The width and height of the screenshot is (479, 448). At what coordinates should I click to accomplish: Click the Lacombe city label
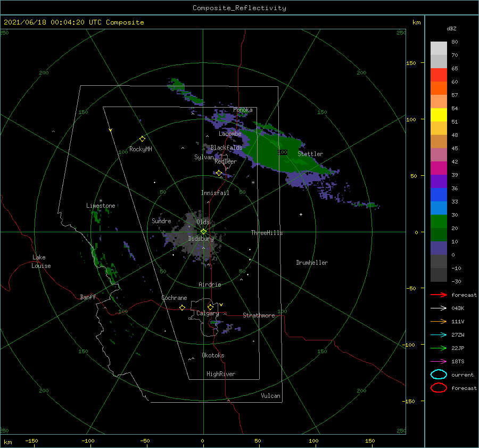coord(230,134)
